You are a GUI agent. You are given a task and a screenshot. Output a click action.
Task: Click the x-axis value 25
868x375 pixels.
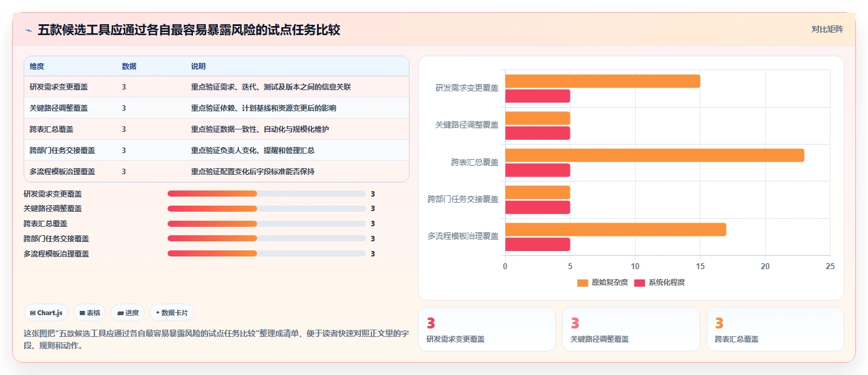click(x=830, y=266)
